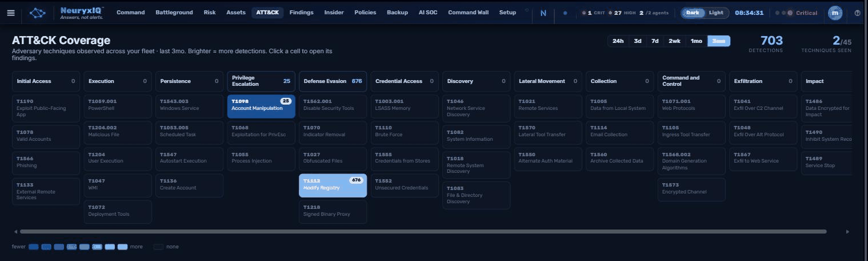Click the 08:34:31 clock

749,13
